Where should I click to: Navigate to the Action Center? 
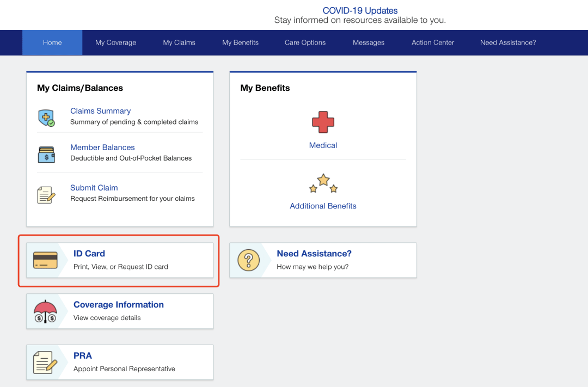click(432, 42)
